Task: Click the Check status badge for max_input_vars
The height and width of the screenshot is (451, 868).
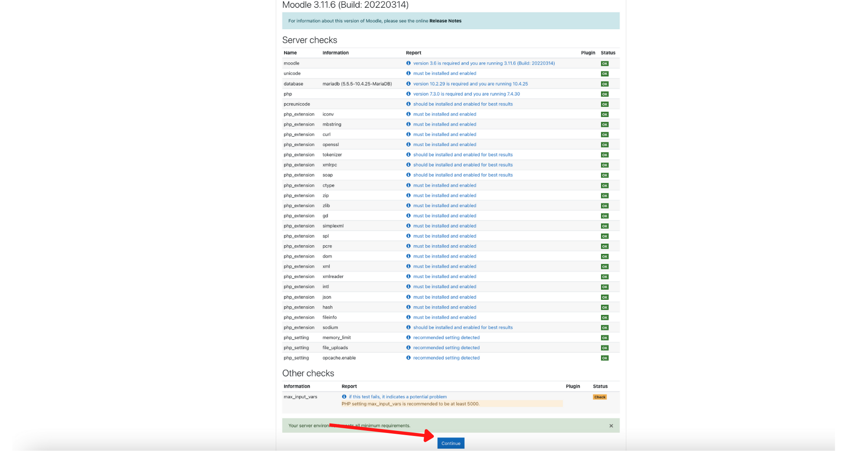Action: 600,397
